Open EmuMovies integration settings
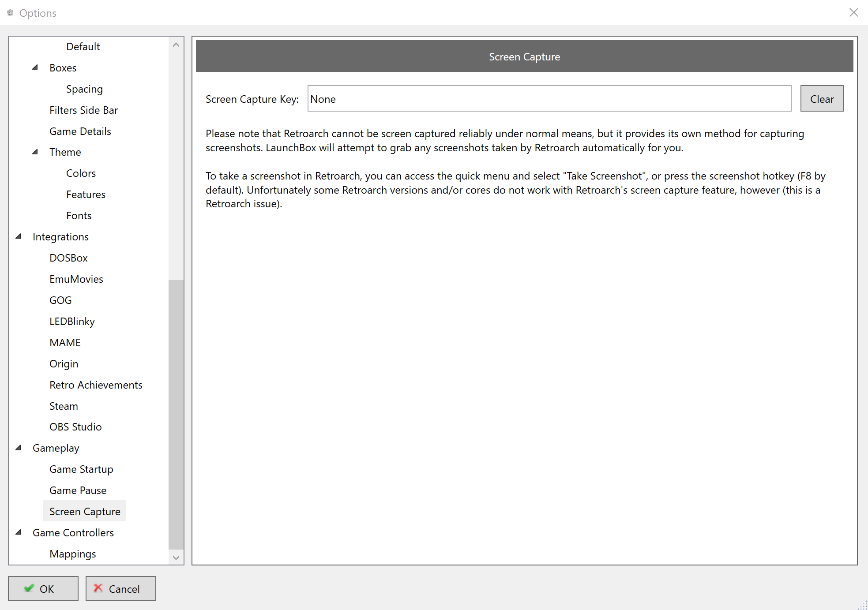This screenshot has width=868, height=610. click(x=76, y=279)
